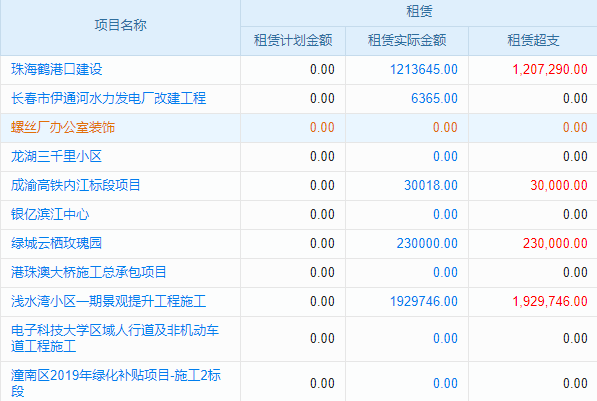Image resolution: width=597 pixels, height=401 pixels.
Task: Click actual rental amount 1213645.00
Action: click(x=424, y=69)
